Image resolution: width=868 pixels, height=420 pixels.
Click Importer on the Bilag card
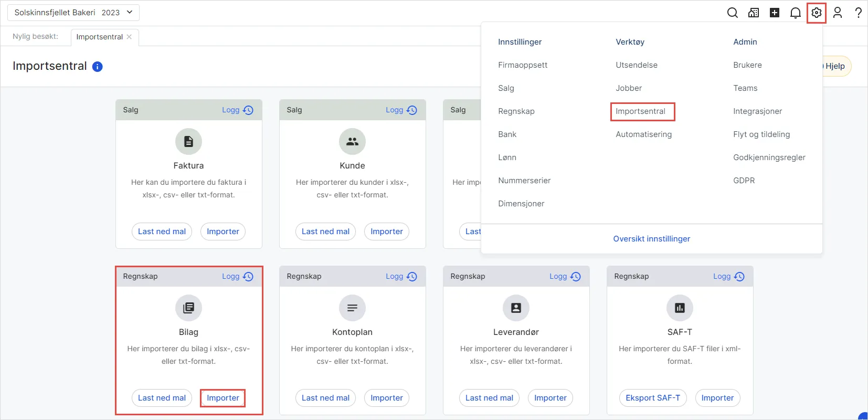223,398
